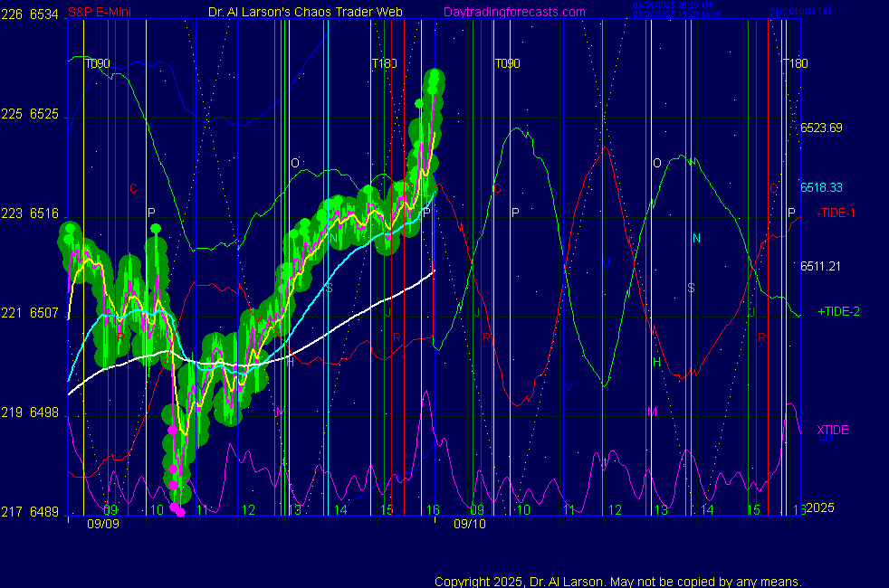The image size is (889, 588).
Task: Select the 6511.21 price readout
Action: (821, 266)
